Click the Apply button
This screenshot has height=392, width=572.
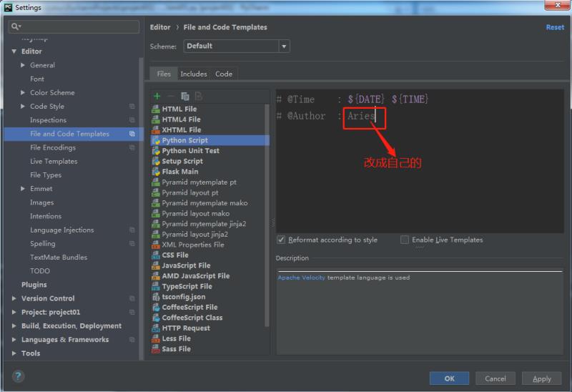coord(542,378)
